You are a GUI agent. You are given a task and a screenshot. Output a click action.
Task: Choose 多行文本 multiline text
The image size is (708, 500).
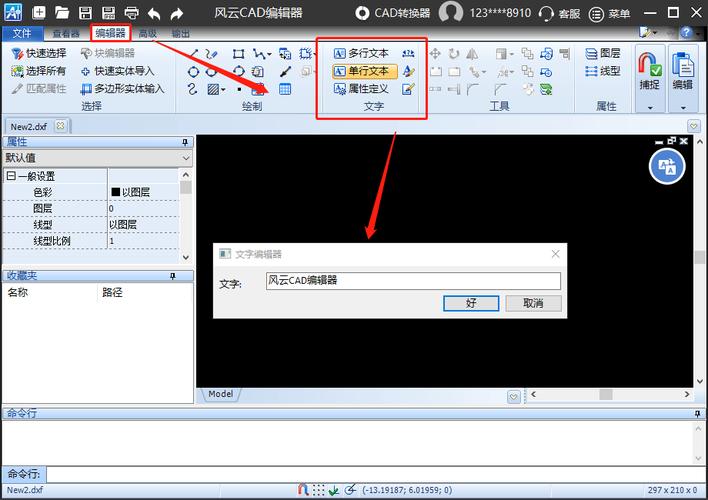tap(361, 53)
